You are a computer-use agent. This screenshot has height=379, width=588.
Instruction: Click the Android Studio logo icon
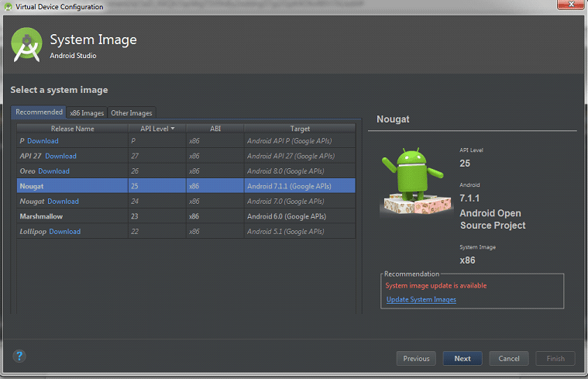pos(26,45)
